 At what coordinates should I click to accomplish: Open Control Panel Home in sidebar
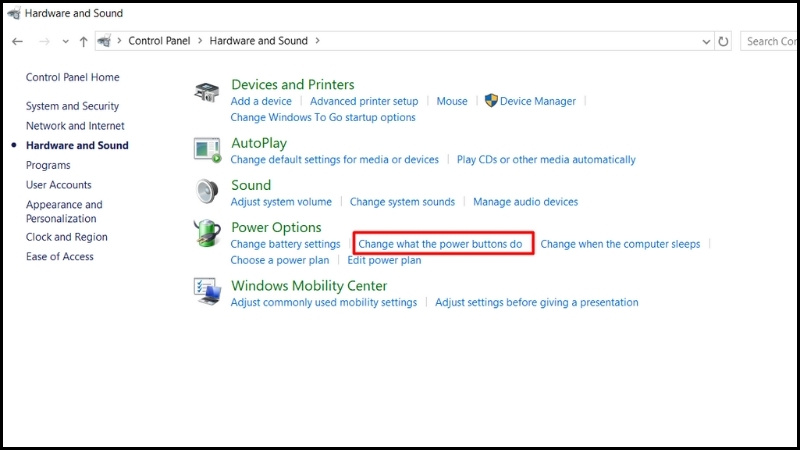click(x=72, y=77)
